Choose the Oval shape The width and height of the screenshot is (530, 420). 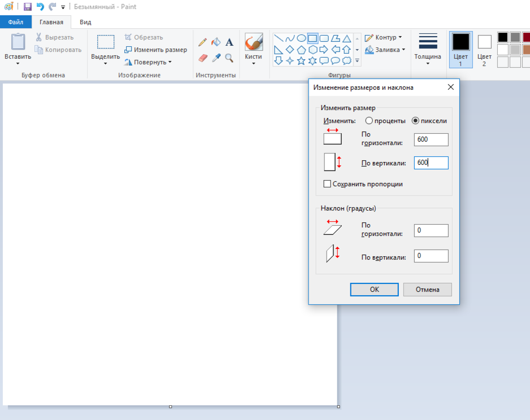[301, 38]
